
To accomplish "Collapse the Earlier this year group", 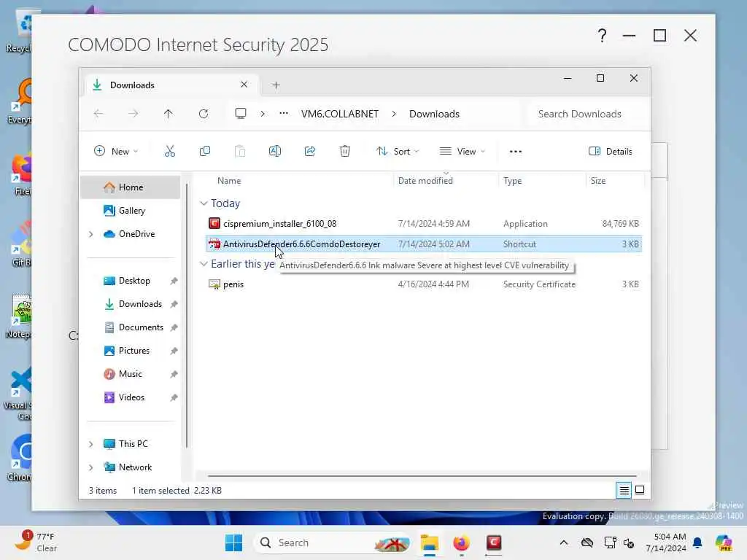I will click(204, 264).
